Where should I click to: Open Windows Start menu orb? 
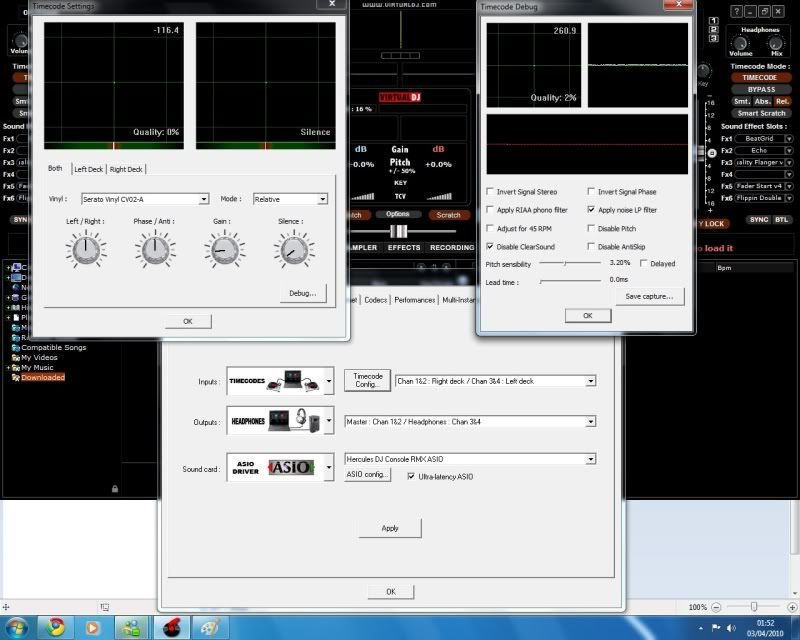click(16, 627)
